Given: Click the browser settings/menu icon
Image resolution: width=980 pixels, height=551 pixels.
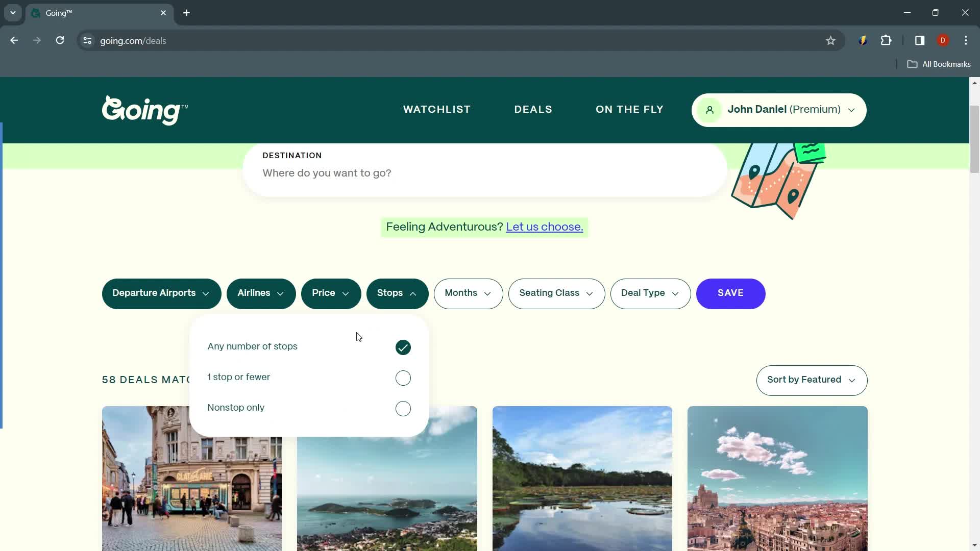Looking at the screenshot, I should point(967,40).
